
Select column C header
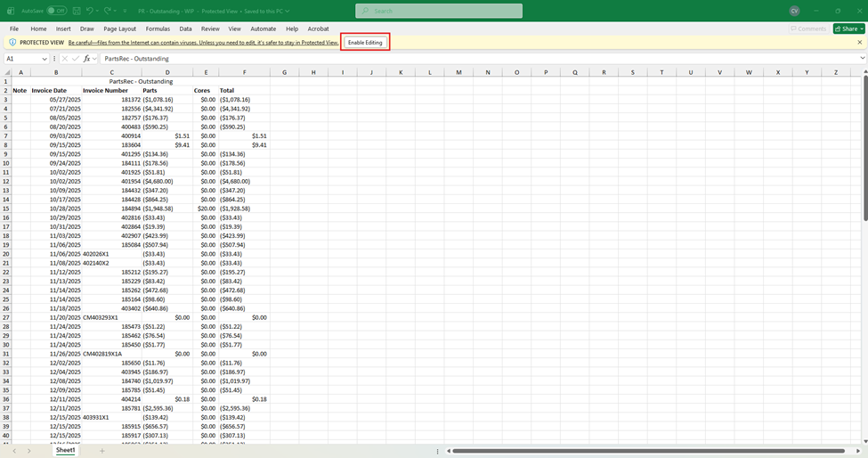(112, 72)
